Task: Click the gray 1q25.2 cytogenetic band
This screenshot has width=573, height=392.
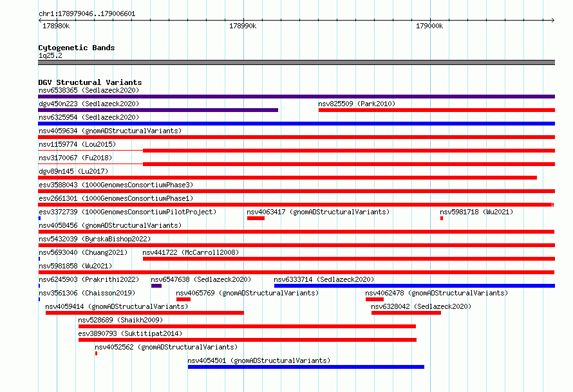Action: 296,62
